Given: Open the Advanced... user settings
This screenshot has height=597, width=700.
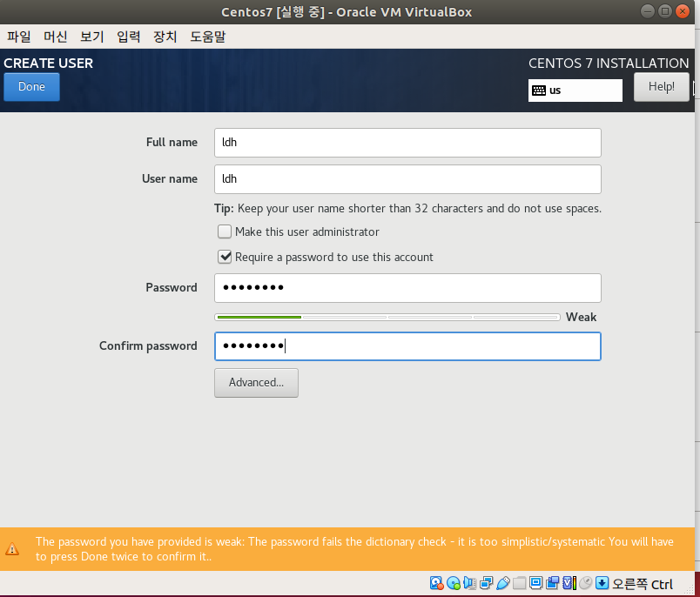Looking at the screenshot, I should 256,383.
